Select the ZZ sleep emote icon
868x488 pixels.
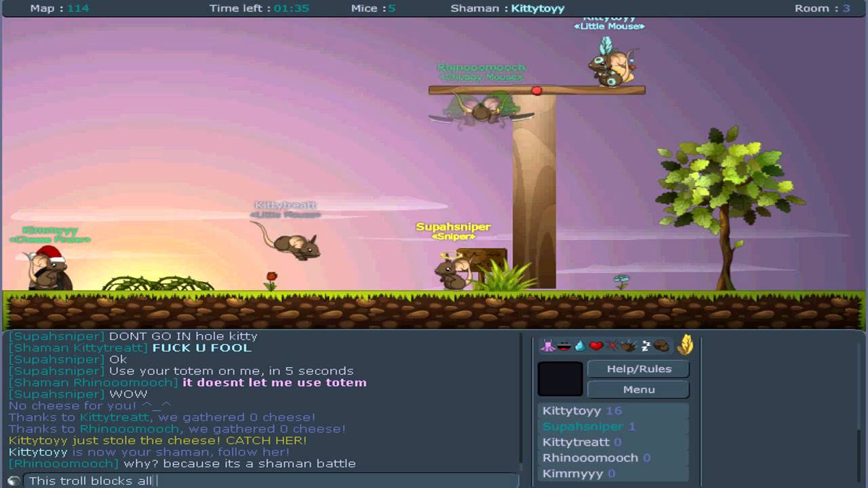646,346
